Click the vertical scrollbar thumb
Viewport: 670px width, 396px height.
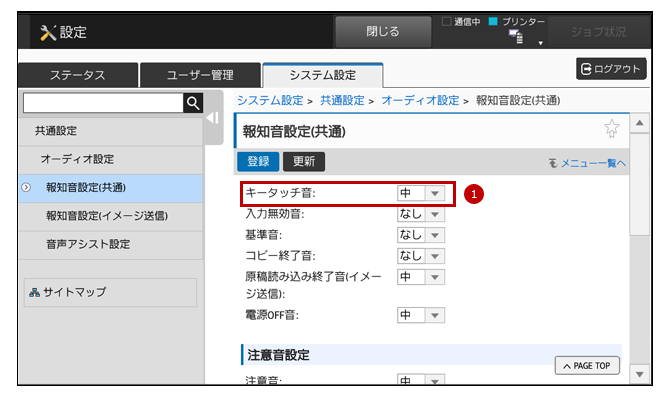pos(640,184)
